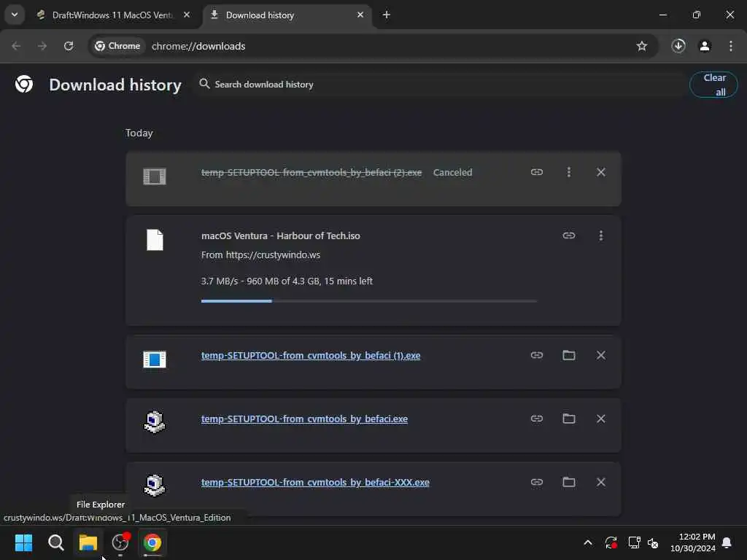Remove befaci.exe from download list
This screenshot has height=560, width=747.
601,418
